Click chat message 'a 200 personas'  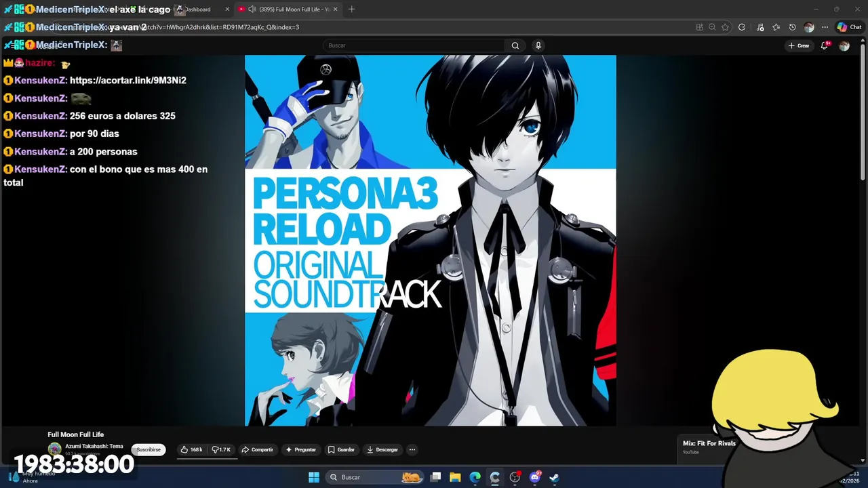(x=103, y=152)
